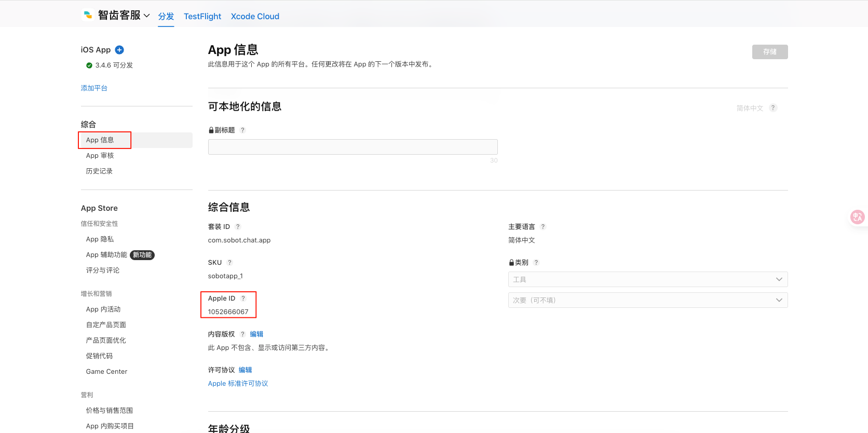Click 编辑 link next to 内容版权

(x=256, y=334)
